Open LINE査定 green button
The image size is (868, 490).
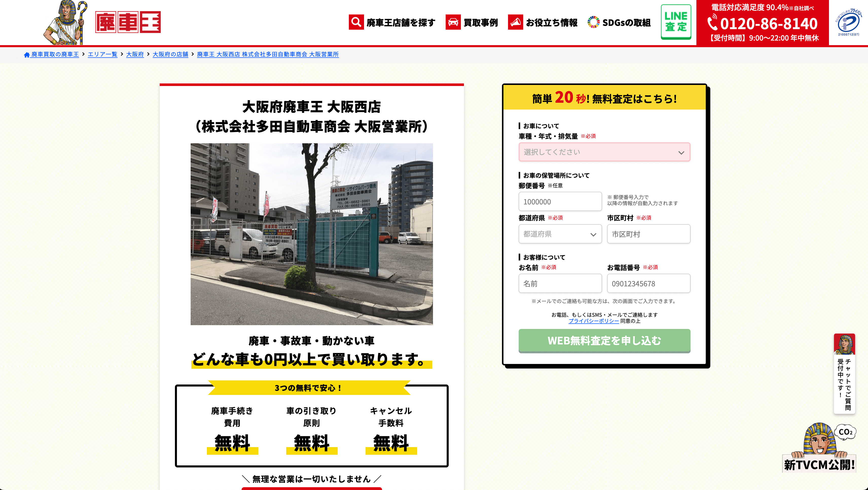(676, 22)
